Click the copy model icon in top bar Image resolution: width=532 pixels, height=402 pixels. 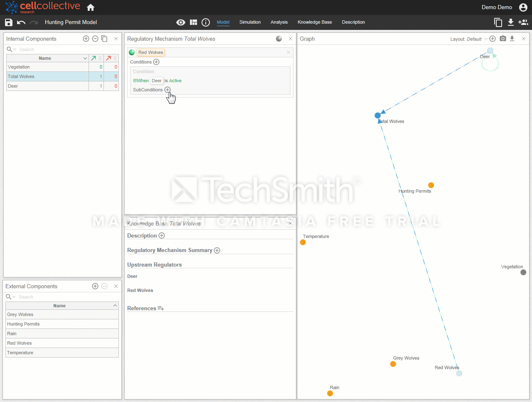(498, 22)
